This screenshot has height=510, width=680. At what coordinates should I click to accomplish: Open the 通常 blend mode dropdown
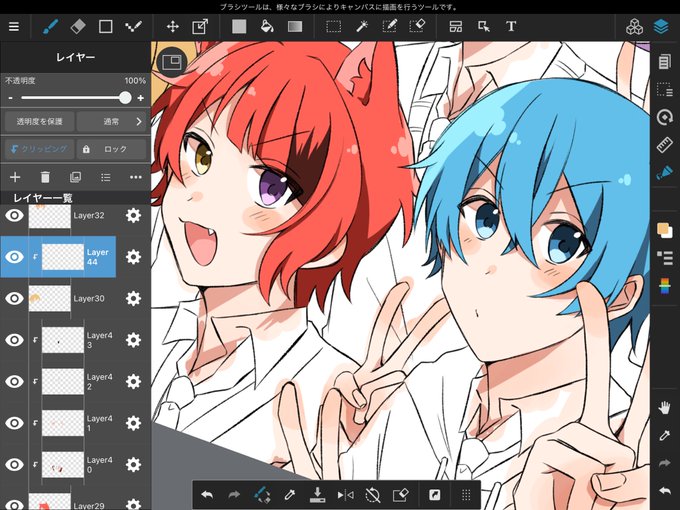point(112,121)
